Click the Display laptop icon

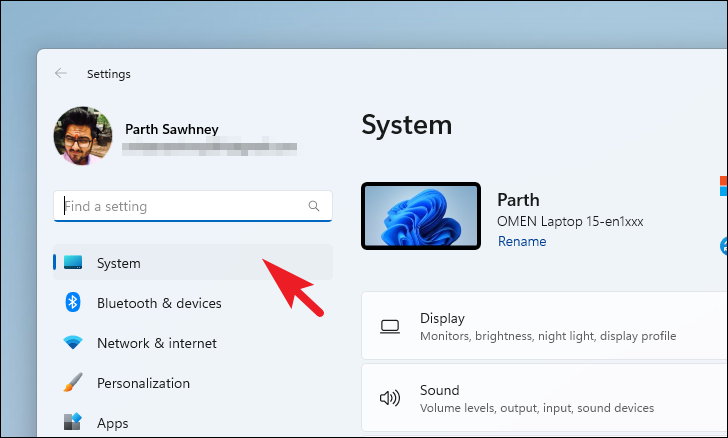coord(390,327)
